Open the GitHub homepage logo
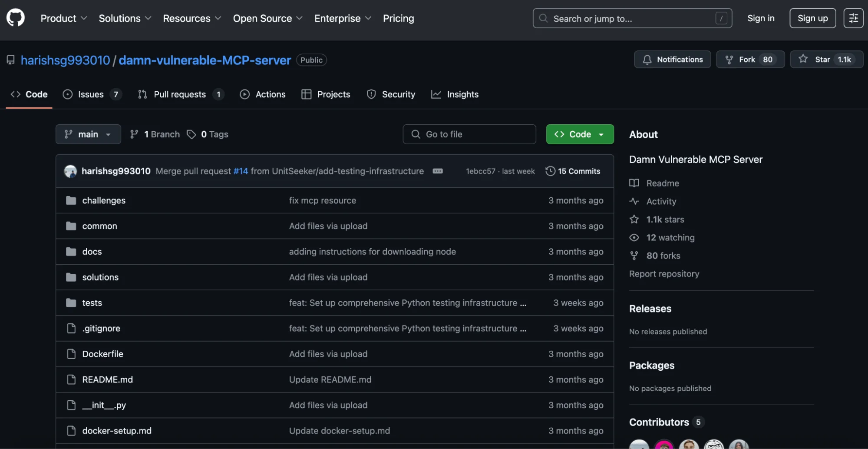 pyautogui.click(x=16, y=18)
